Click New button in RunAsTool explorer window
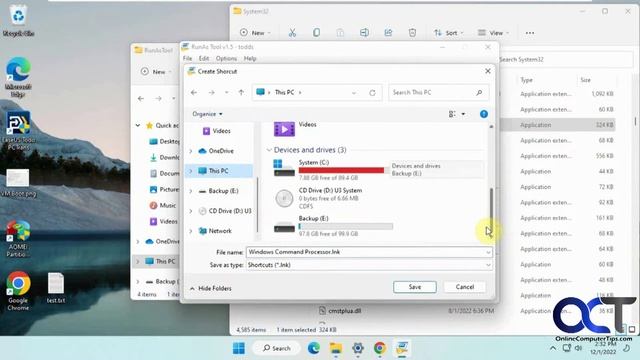The height and width of the screenshot is (360, 640). [156, 71]
